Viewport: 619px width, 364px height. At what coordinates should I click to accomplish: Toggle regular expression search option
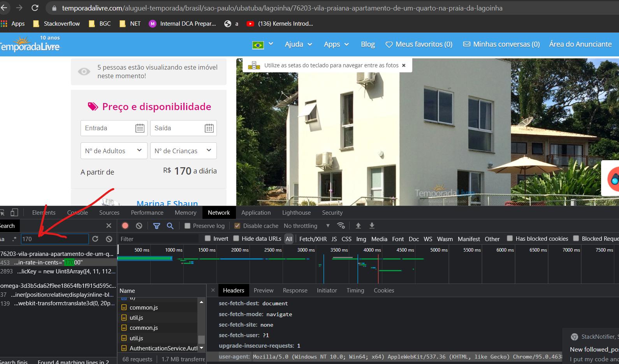click(14, 239)
